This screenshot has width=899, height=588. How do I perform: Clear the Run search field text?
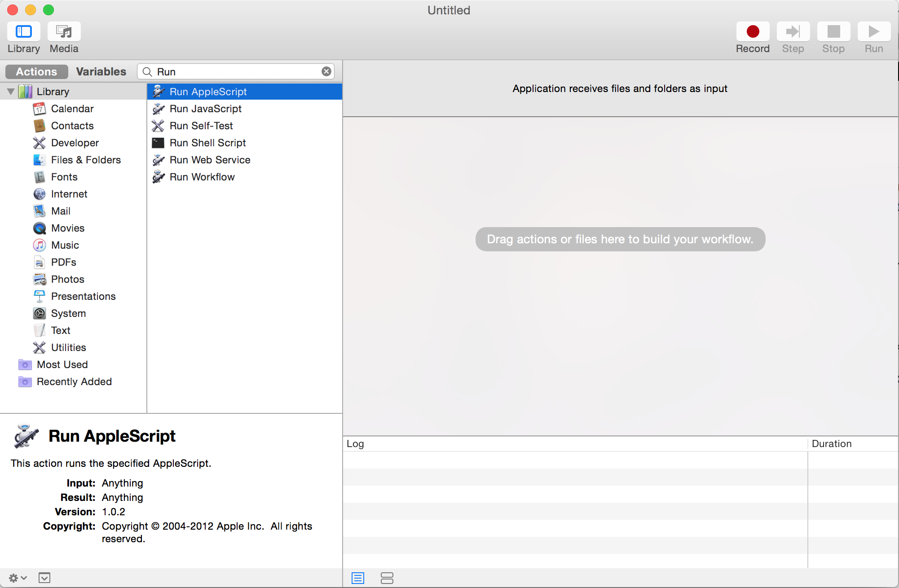point(326,72)
